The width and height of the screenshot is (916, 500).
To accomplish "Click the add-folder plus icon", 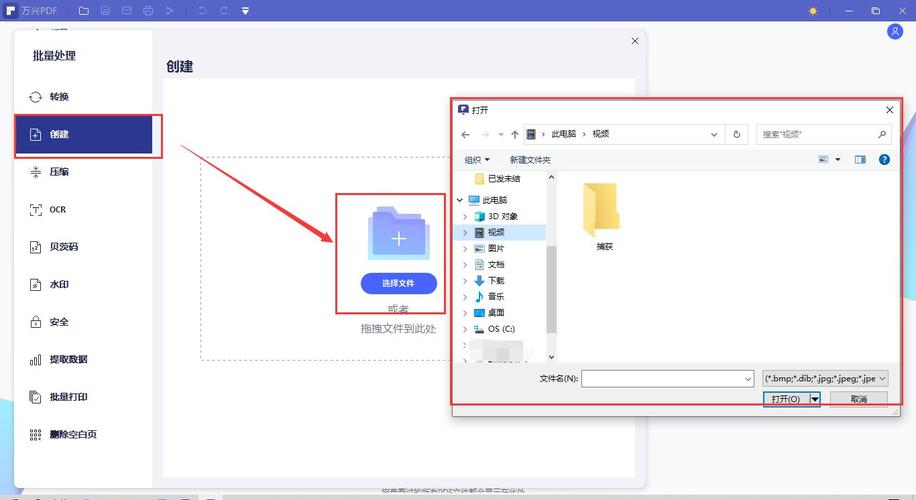I will tap(399, 233).
